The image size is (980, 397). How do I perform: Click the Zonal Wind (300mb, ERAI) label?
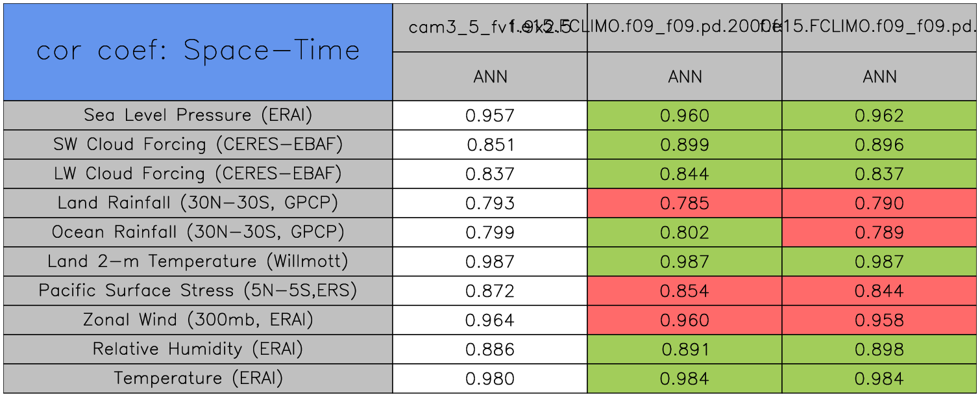[x=198, y=320]
